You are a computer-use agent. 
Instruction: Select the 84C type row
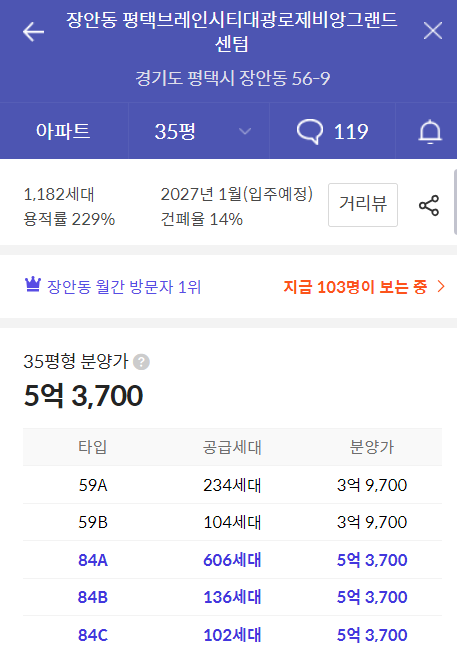pos(233,635)
